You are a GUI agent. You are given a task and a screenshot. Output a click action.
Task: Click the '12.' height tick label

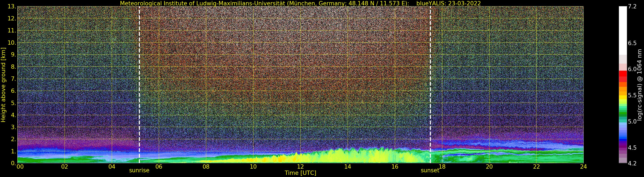(x=12, y=18)
